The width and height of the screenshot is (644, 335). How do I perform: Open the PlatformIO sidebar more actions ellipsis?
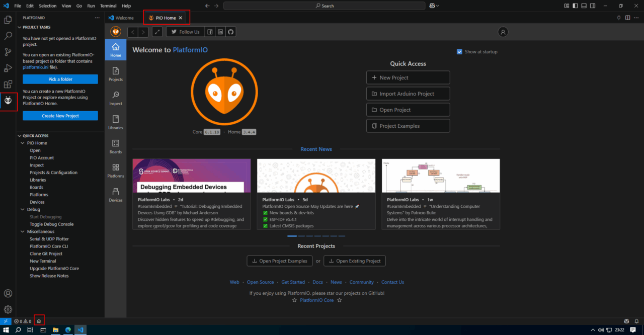tap(98, 18)
